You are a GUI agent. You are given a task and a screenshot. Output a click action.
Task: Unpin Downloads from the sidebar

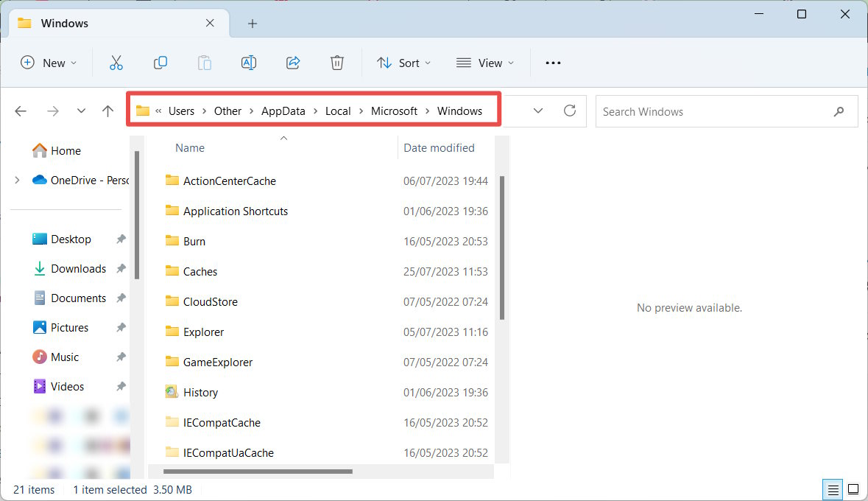point(122,268)
